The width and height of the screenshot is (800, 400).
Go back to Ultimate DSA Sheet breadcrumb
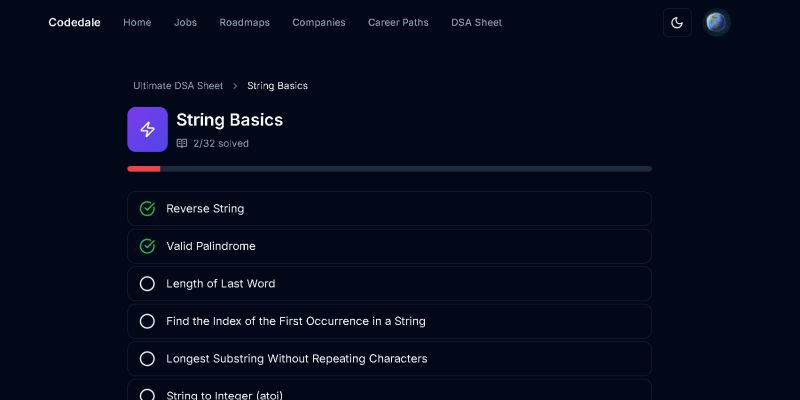tap(178, 86)
